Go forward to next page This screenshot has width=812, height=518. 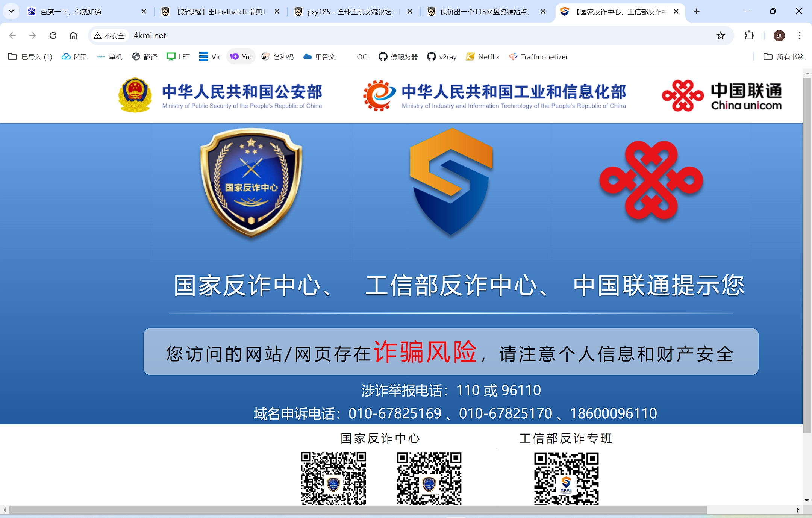[x=33, y=35]
